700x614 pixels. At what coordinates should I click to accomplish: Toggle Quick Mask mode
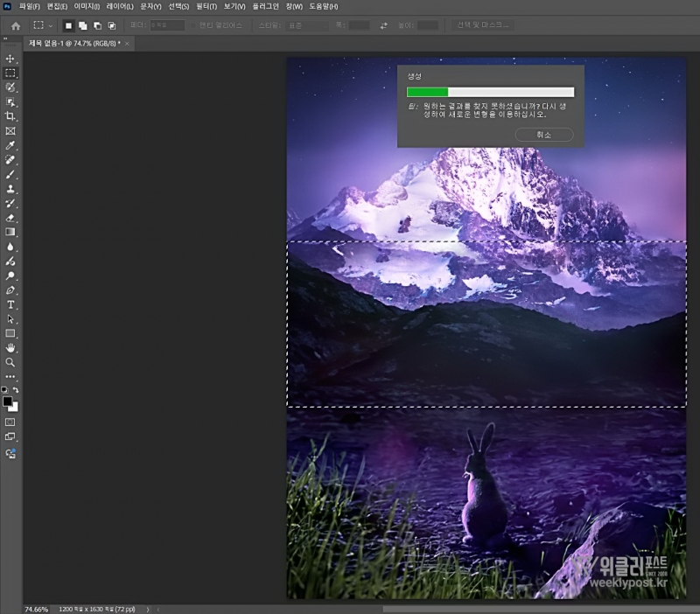10,422
